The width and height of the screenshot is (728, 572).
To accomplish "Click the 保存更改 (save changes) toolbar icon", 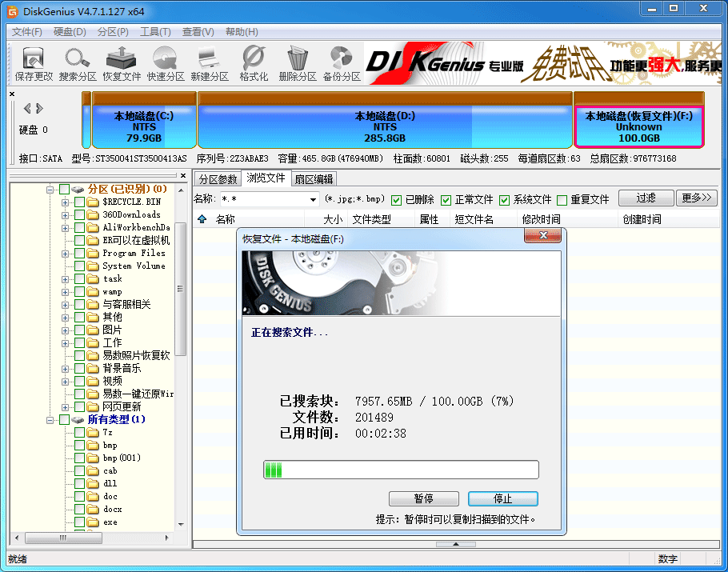I will [34, 64].
